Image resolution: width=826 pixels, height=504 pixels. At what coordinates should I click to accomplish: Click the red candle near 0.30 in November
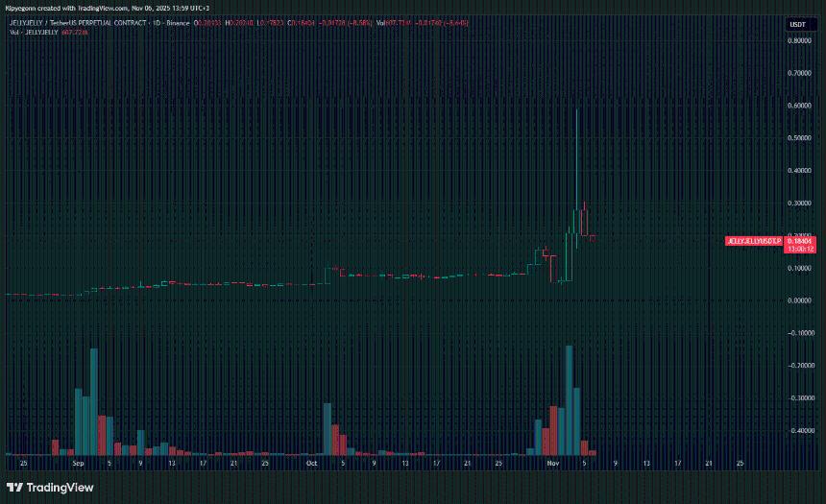(584, 219)
